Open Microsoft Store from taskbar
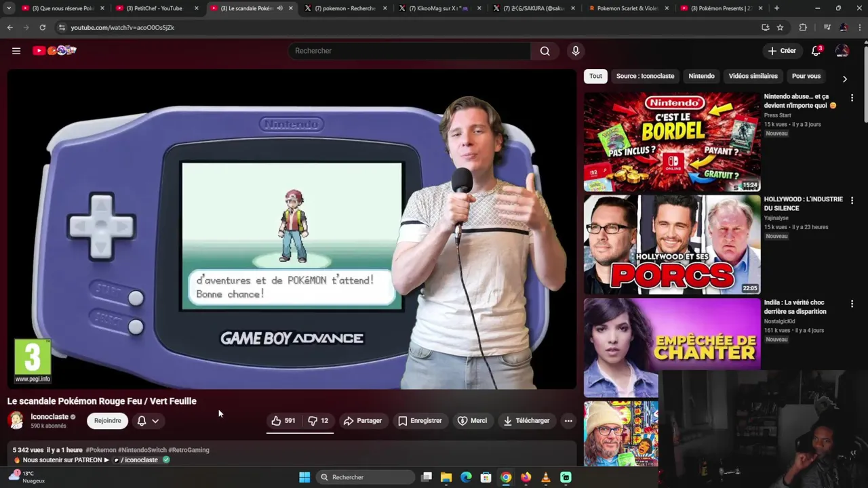868x488 pixels. [486, 477]
